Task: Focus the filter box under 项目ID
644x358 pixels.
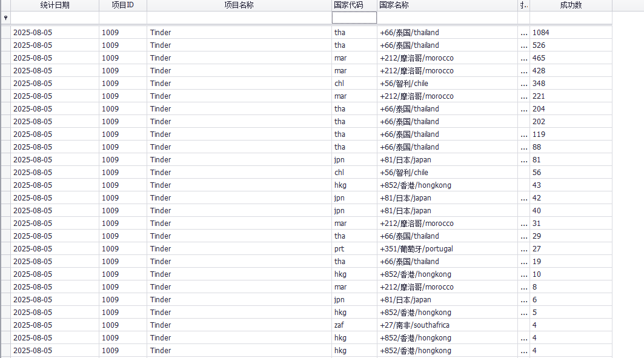Action: (123, 18)
